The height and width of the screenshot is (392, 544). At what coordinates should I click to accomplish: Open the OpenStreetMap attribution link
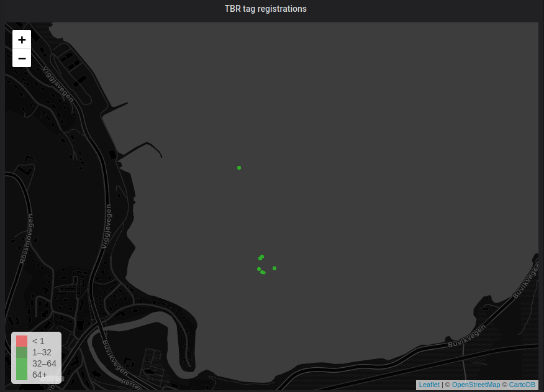476,385
